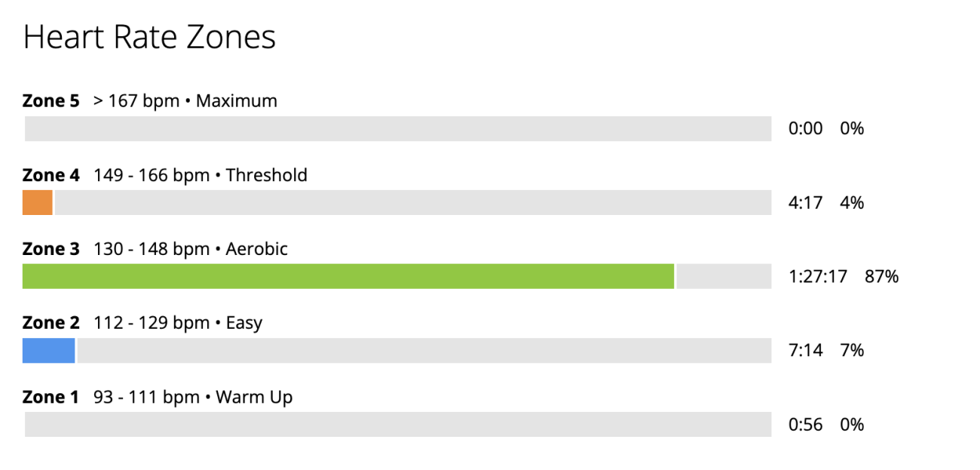The image size is (980, 470).
Task: Select the empty Zone 5 Maximum bar
Action: point(398,128)
